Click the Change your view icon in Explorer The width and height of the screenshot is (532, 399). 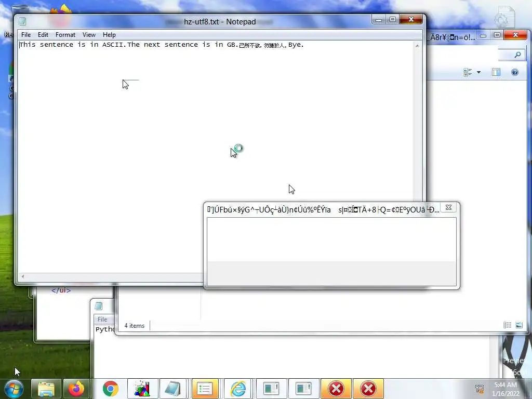pos(468,72)
